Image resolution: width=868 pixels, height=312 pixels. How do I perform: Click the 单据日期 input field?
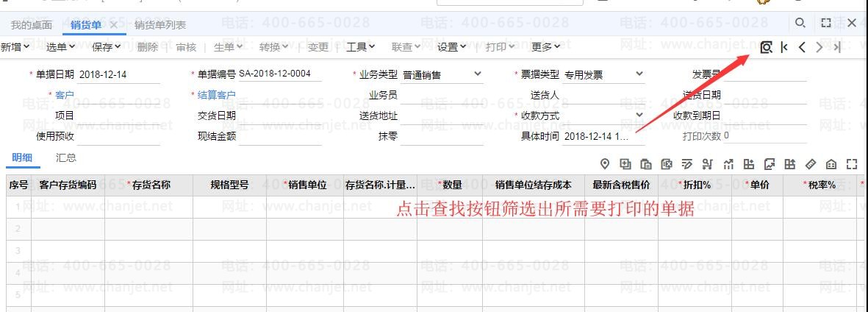[118, 74]
